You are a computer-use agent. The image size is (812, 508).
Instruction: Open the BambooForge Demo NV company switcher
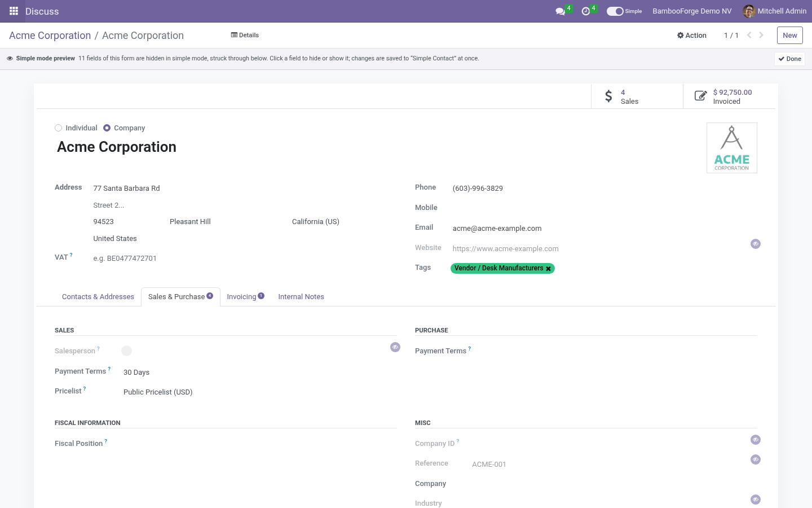(x=692, y=11)
